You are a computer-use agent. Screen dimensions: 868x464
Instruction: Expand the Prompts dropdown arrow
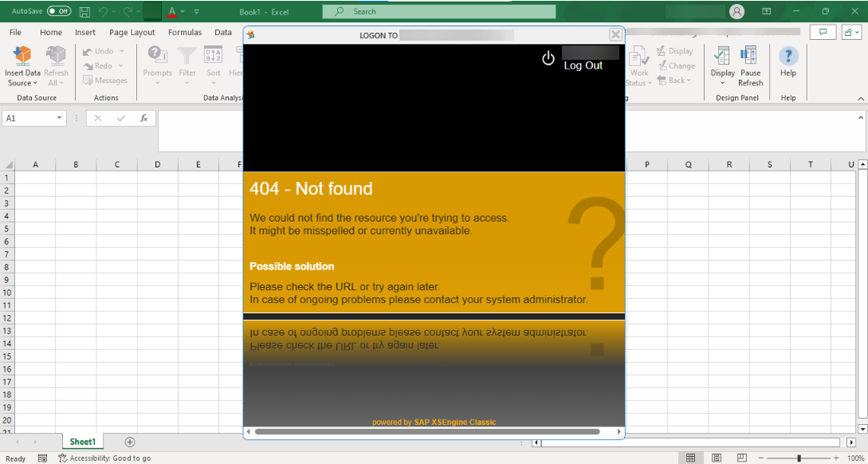point(157,83)
